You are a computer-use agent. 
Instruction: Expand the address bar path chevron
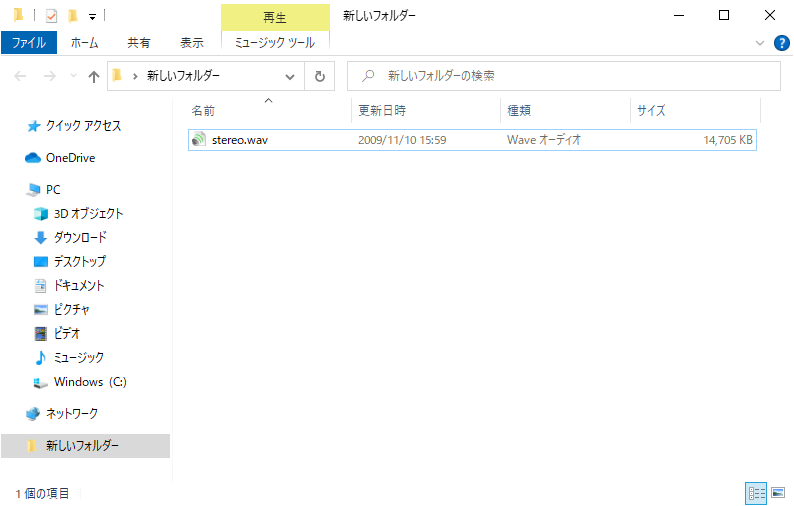[135, 76]
